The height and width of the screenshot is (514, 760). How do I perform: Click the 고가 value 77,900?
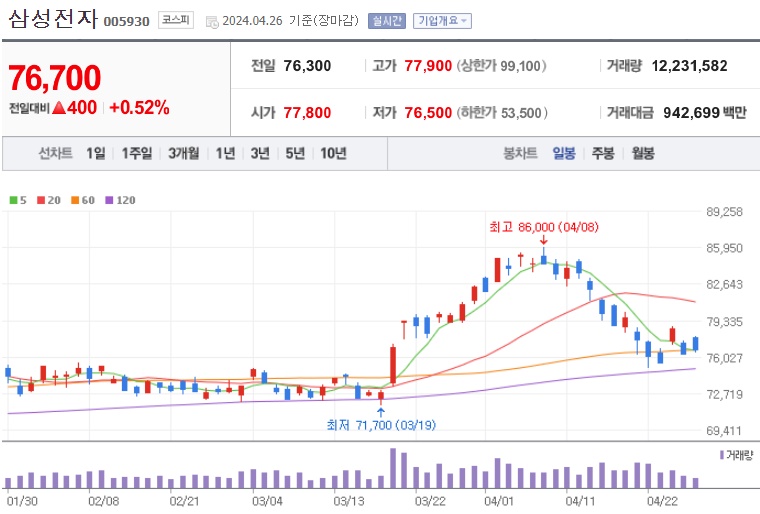click(428, 66)
